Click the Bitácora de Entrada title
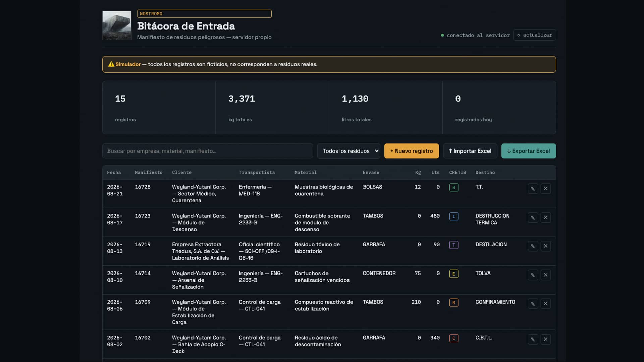This screenshot has width=644, height=362. pyautogui.click(x=186, y=26)
